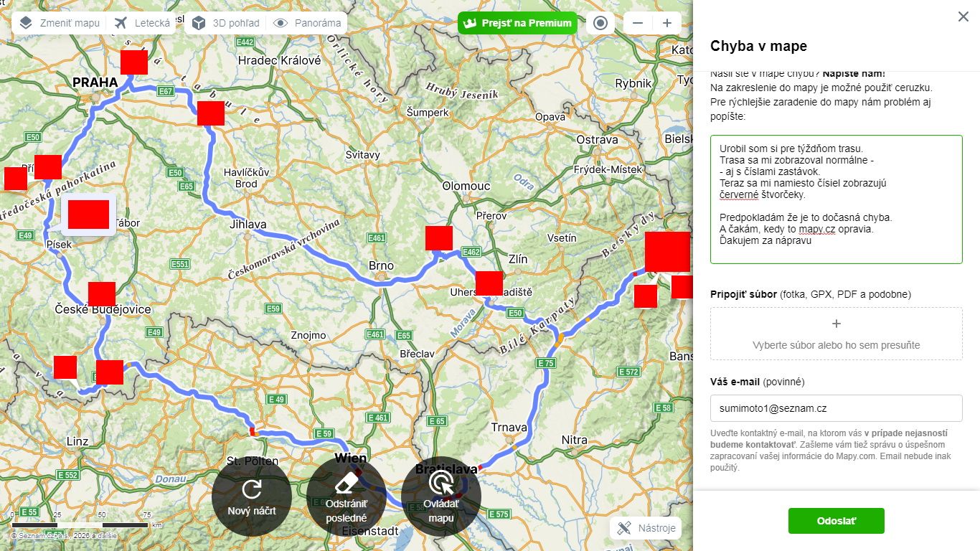This screenshot has height=551, width=980.
Task: Click the Brno city label
Action: (x=381, y=265)
